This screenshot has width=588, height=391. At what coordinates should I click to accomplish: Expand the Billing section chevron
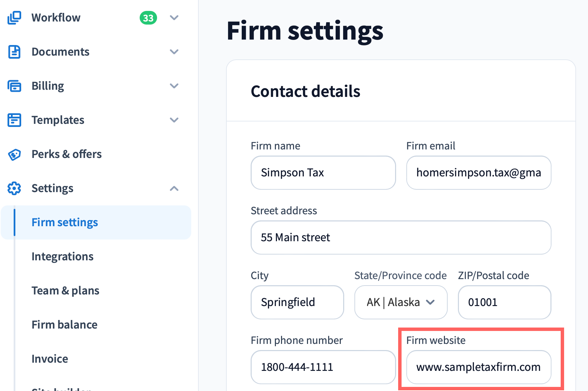point(174,86)
